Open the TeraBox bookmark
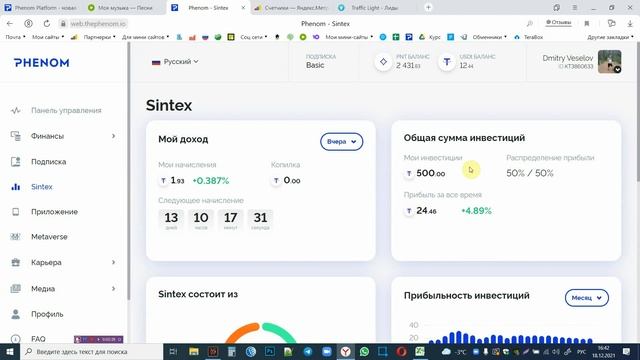This screenshot has height=360, width=640. [x=529, y=37]
